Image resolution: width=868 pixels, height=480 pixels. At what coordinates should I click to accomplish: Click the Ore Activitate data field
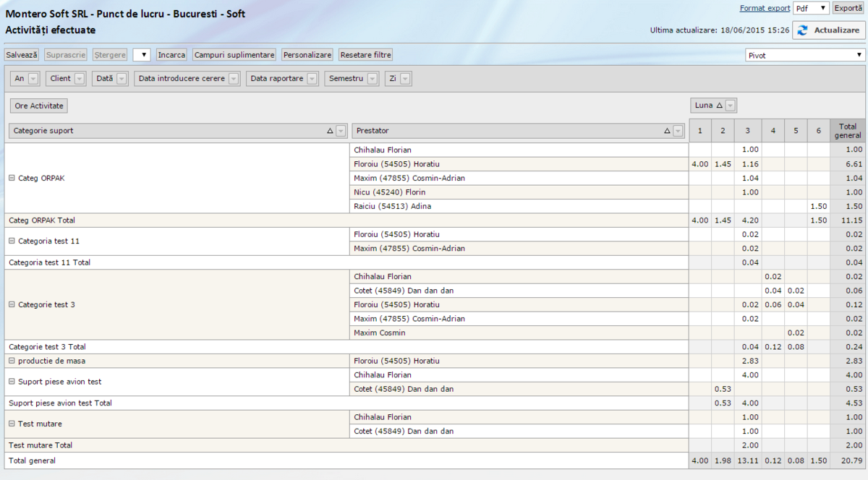[39, 106]
